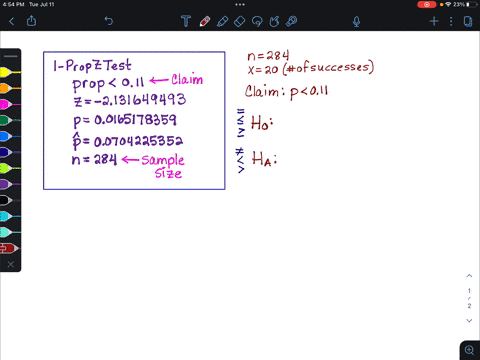Tap handwritten 'HA:' label
This screenshot has width=480, height=360.
tap(264, 158)
